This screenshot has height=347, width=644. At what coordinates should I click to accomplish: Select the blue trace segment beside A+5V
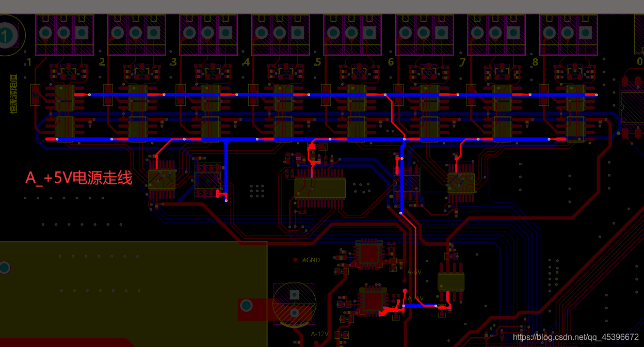point(419,306)
